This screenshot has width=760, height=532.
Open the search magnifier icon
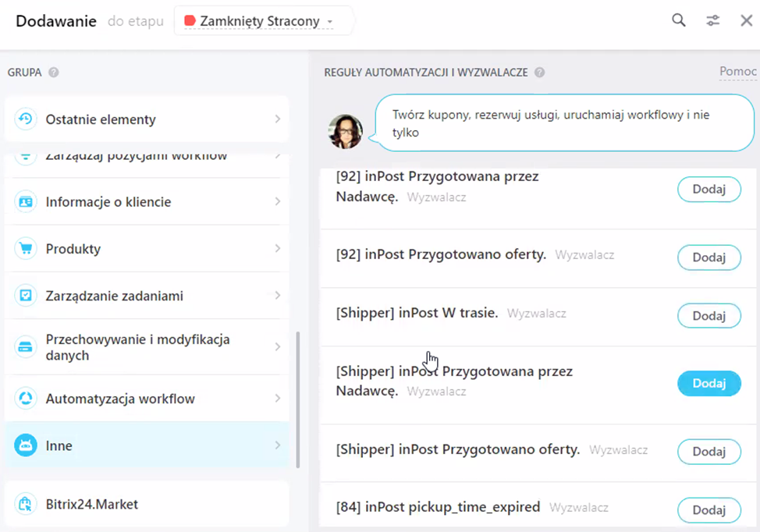(x=679, y=20)
